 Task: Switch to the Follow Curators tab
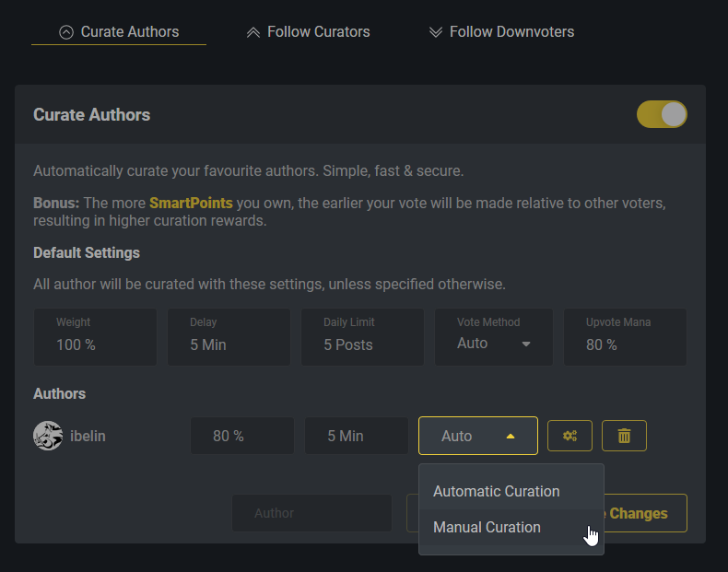point(318,32)
